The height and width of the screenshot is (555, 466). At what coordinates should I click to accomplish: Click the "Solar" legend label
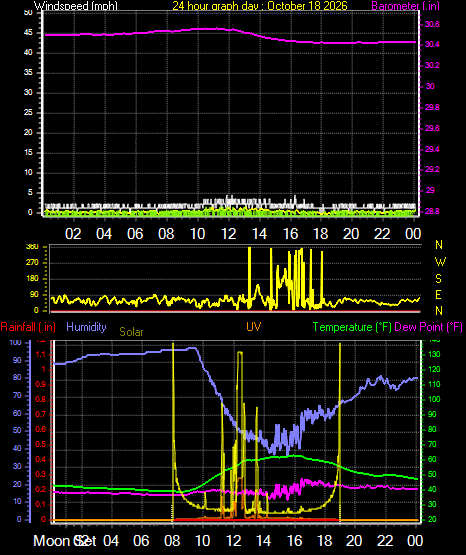pyautogui.click(x=131, y=332)
